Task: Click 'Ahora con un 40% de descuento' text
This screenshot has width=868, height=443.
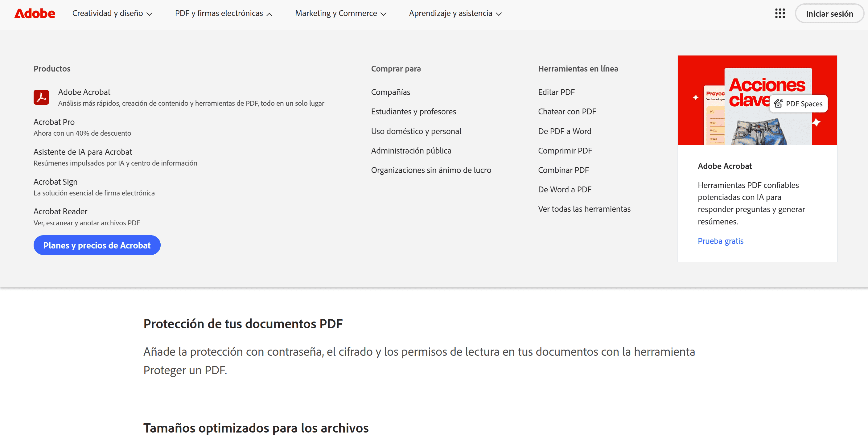Action: (x=82, y=133)
